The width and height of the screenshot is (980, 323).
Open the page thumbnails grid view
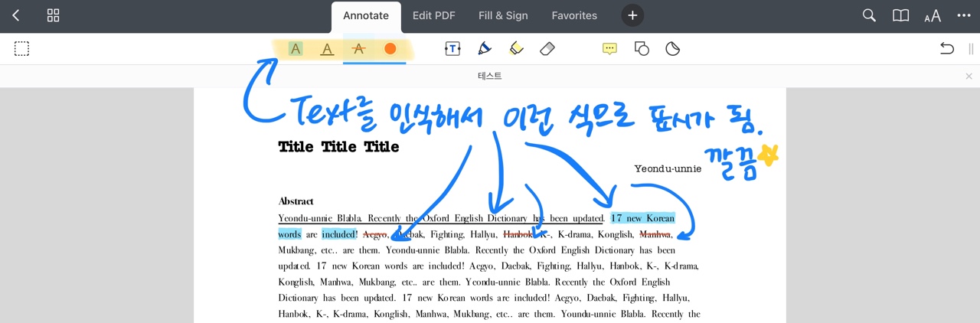54,15
